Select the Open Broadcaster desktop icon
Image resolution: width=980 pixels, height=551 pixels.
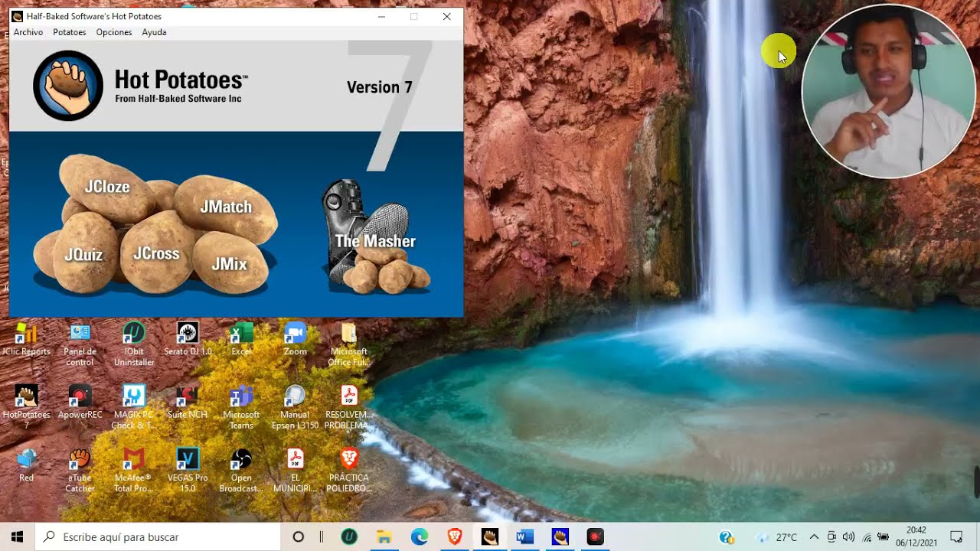[241, 469]
